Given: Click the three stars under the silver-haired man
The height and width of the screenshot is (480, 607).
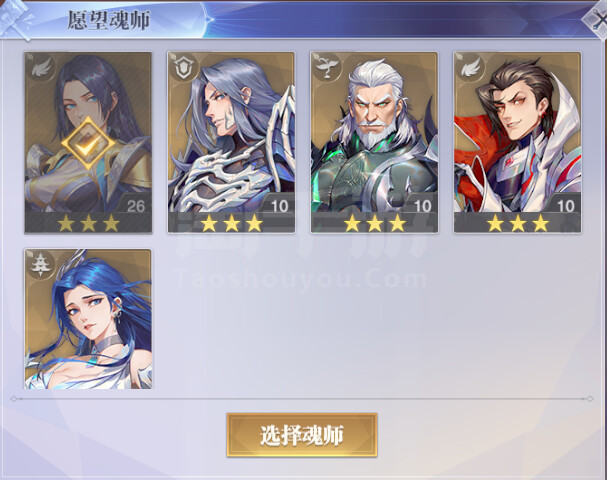Looking at the screenshot, I should pos(231,223).
